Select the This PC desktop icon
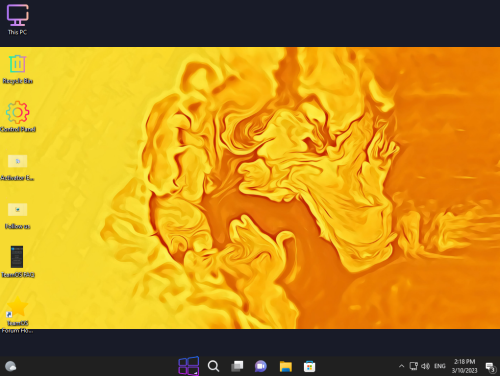The height and width of the screenshot is (376, 500). tap(17, 20)
